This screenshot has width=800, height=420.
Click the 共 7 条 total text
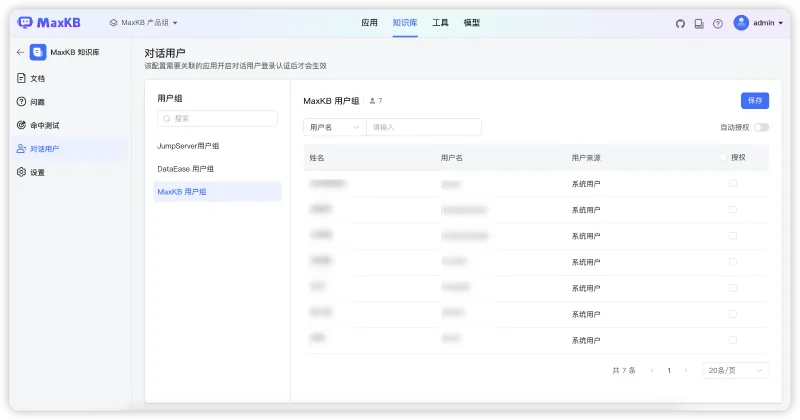[x=624, y=370]
